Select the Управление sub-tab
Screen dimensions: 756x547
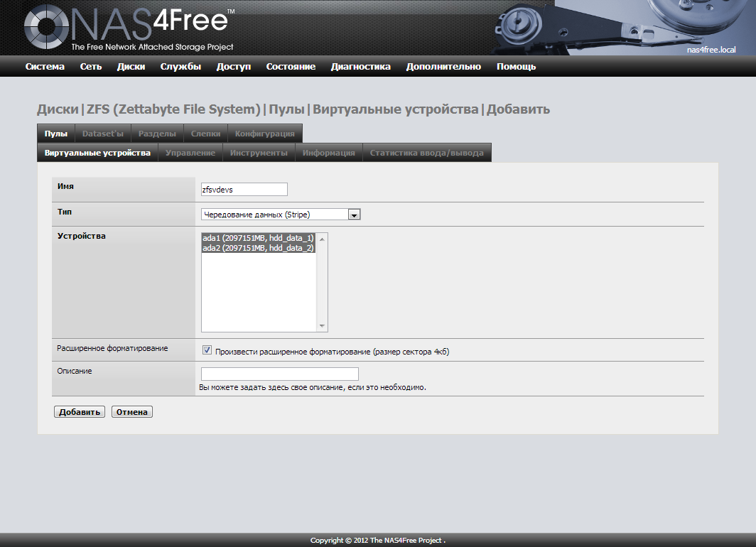[x=190, y=153]
